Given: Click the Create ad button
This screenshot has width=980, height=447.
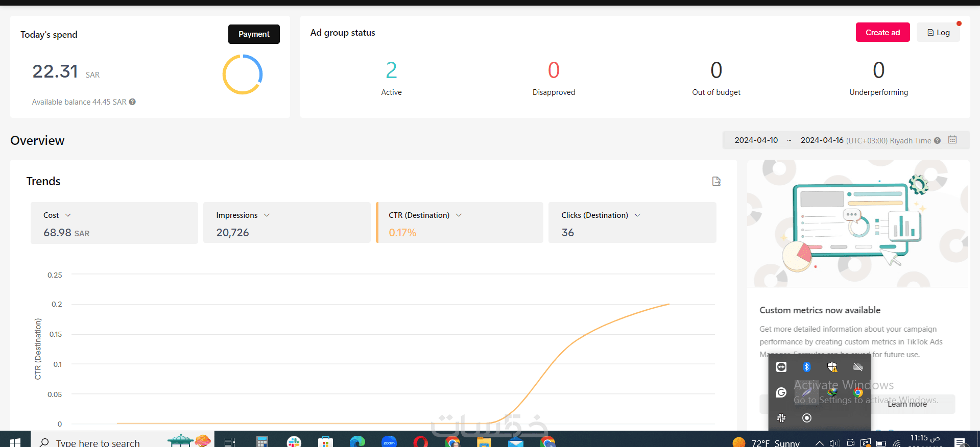Looking at the screenshot, I should [x=882, y=32].
